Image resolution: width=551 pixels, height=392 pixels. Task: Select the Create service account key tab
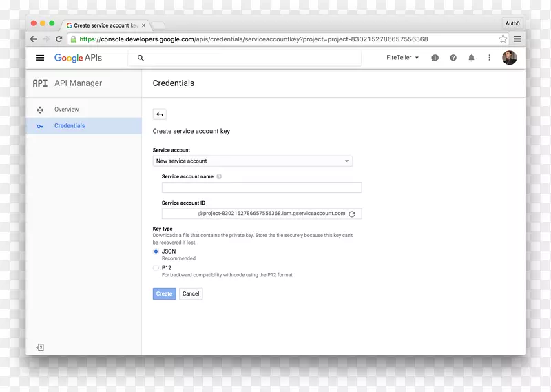click(x=105, y=25)
